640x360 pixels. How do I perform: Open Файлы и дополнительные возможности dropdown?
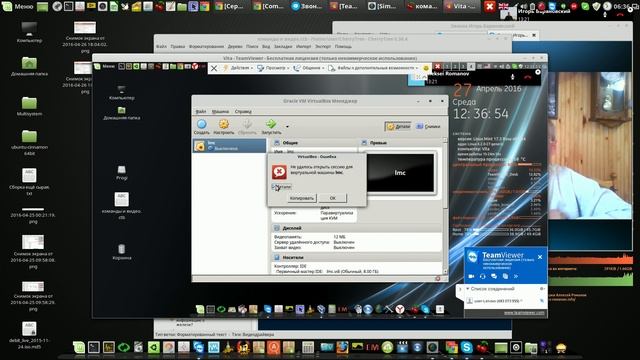[x=373, y=68]
